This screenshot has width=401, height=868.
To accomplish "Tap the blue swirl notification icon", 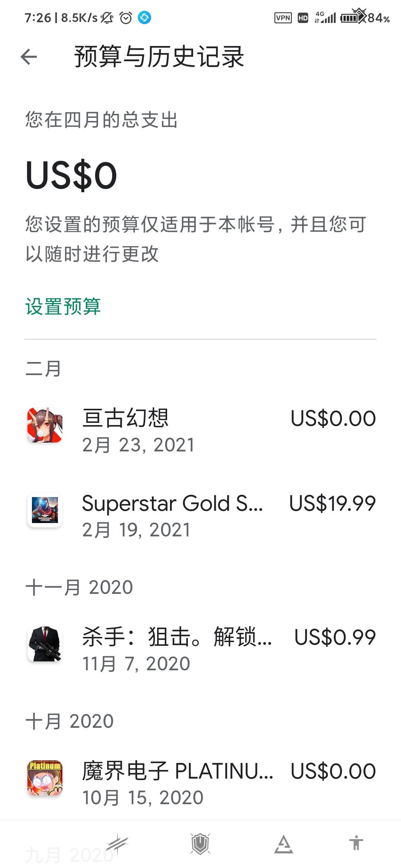I will (x=144, y=17).
